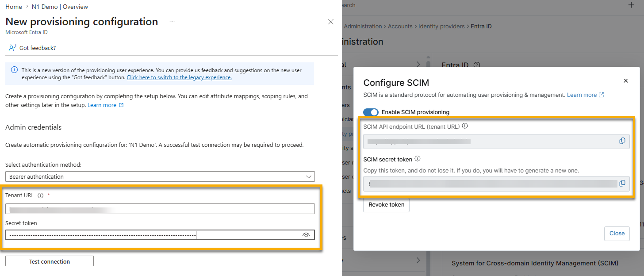The width and height of the screenshot is (644, 276).
Task: Copy the SCIM API endpoint URL
Action: (x=622, y=141)
